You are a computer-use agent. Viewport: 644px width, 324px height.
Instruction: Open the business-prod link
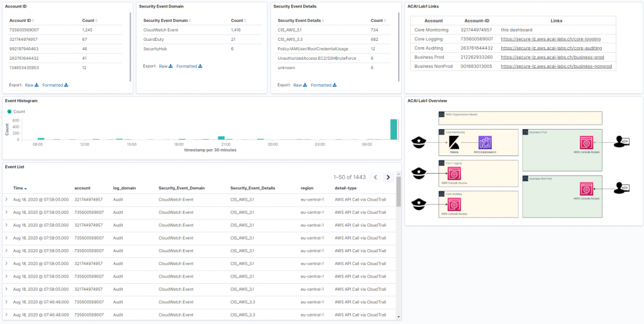[x=552, y=57]
